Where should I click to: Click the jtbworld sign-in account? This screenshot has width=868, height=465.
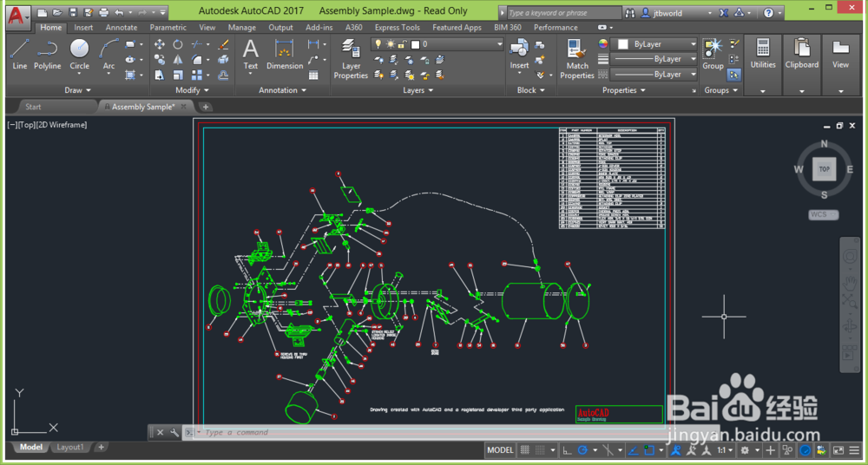668,13
